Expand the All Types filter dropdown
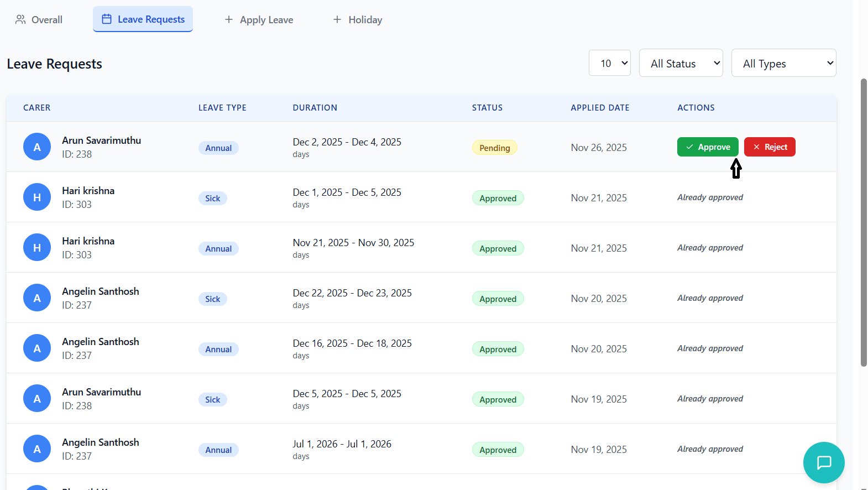 coord(783,63)
